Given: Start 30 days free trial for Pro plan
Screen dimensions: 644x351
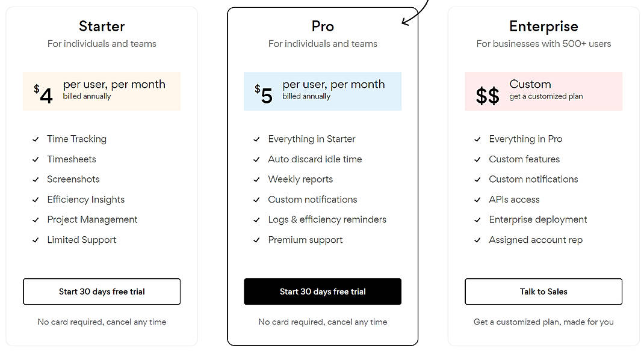Looking at the screenshot, I should tap(323, 291).
